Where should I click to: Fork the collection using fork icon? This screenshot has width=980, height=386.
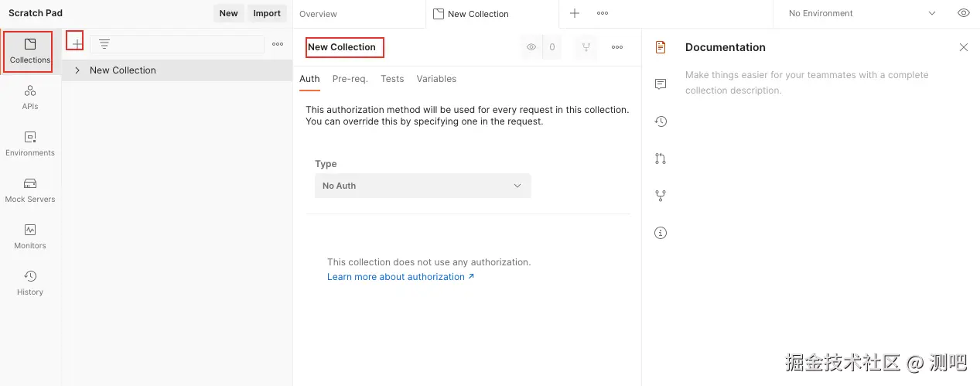point(586,47)
